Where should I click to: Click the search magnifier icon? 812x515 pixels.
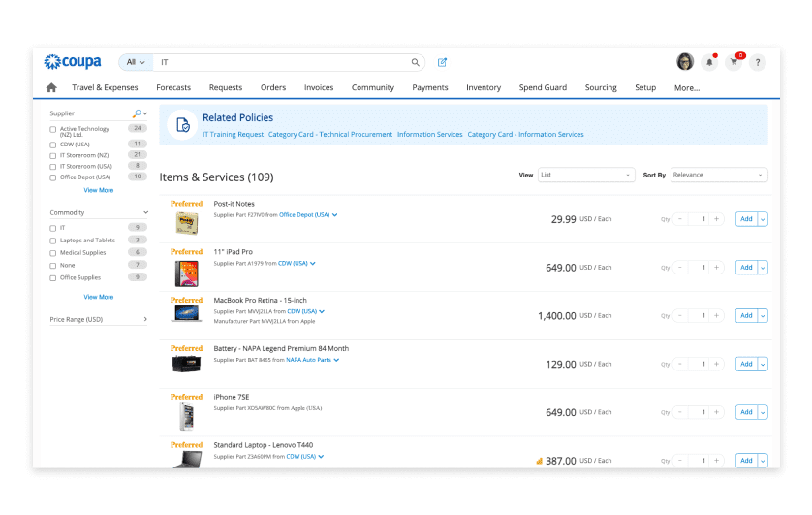416,62
